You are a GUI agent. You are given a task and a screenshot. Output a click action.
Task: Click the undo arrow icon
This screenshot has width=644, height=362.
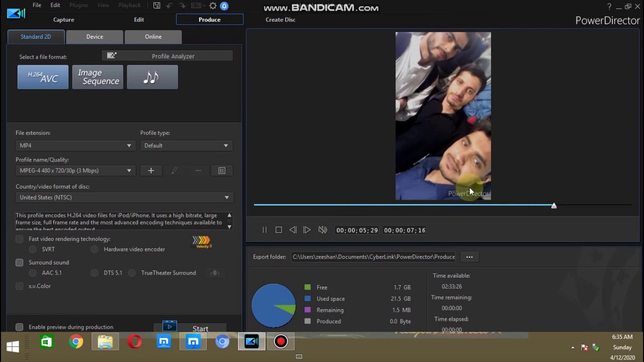click(170, 6)
